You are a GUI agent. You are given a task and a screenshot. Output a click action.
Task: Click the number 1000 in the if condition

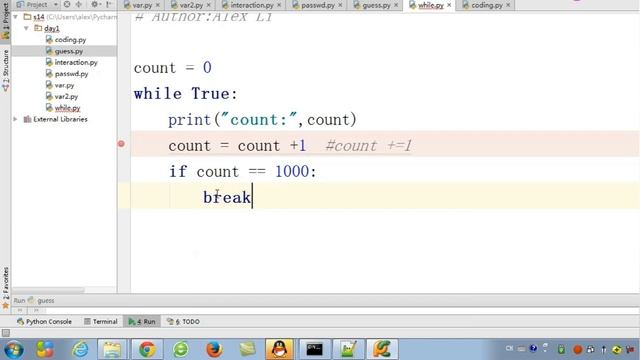[x=292, y=171]
